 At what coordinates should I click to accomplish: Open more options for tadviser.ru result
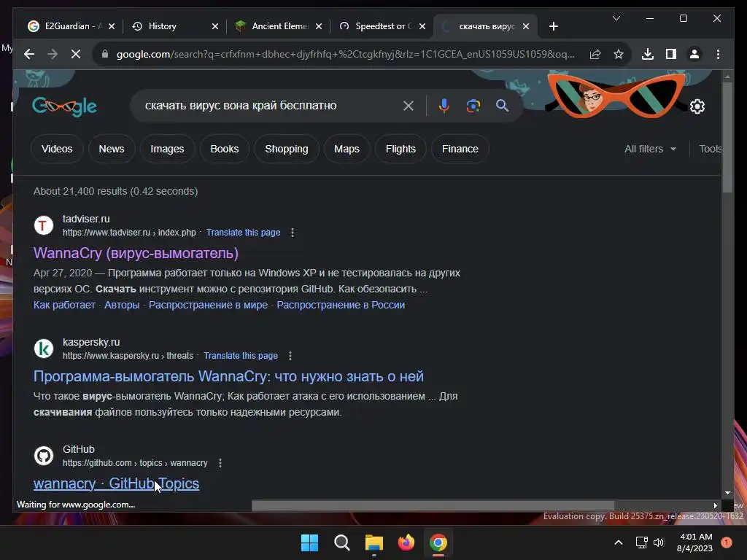293,233
